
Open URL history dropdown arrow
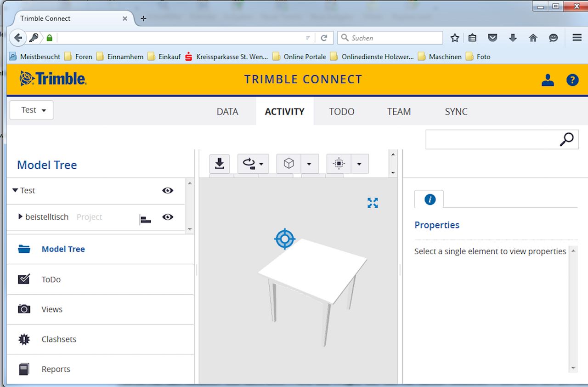tap(308, 38)
